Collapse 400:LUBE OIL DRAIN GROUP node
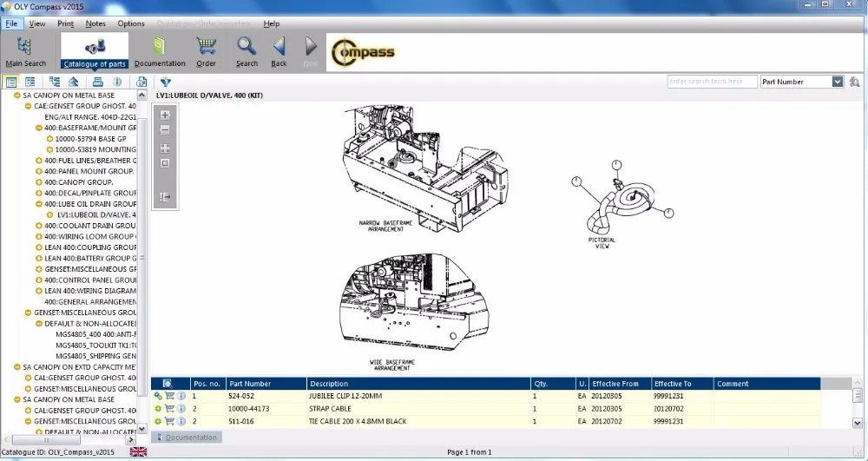 pos(39,204)
